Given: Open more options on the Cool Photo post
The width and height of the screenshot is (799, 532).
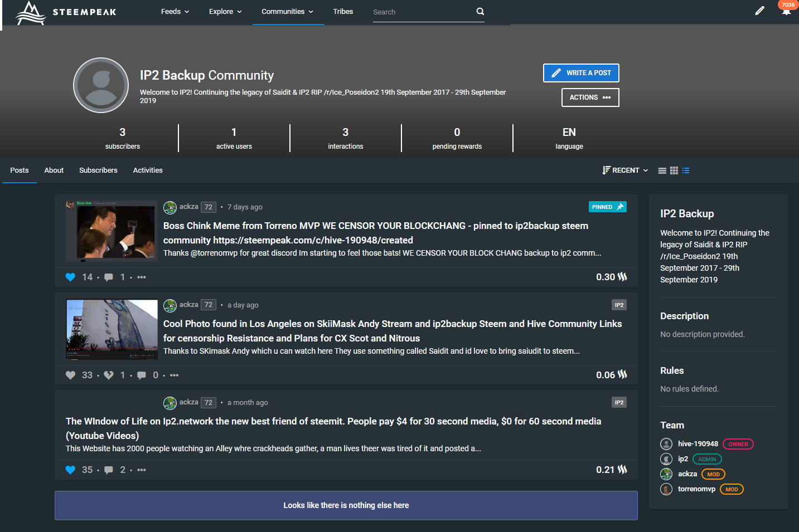Looking at the screenshot, I should pyautogui.click(x=175, y=375).
